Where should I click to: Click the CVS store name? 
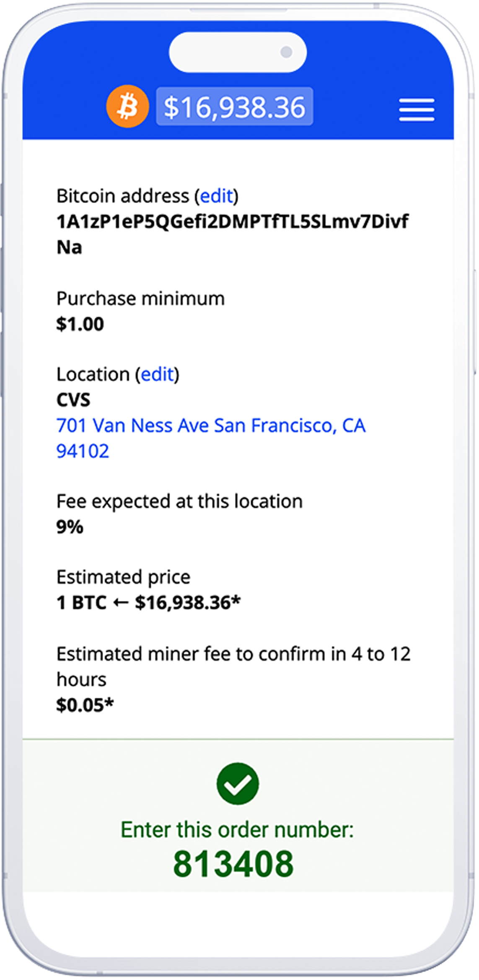point(73,400)
